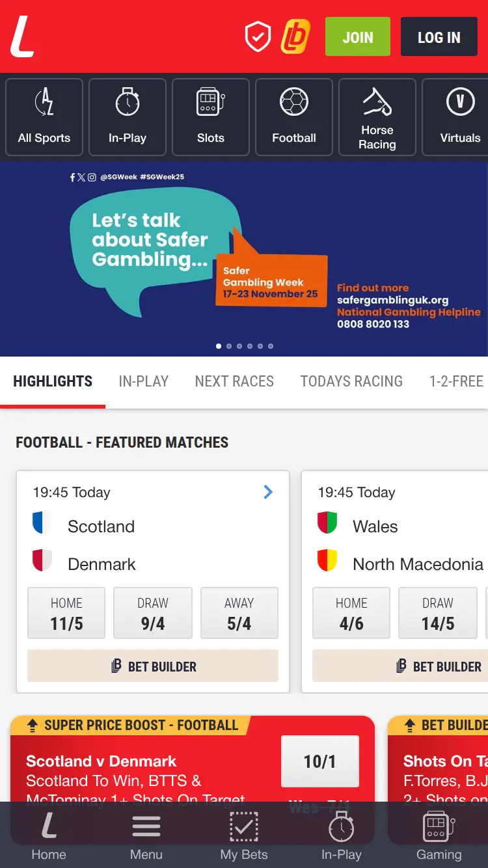488x868 pixels.
Task: Tap the Ladbrokes logo
Action: [x=22, y=36]
